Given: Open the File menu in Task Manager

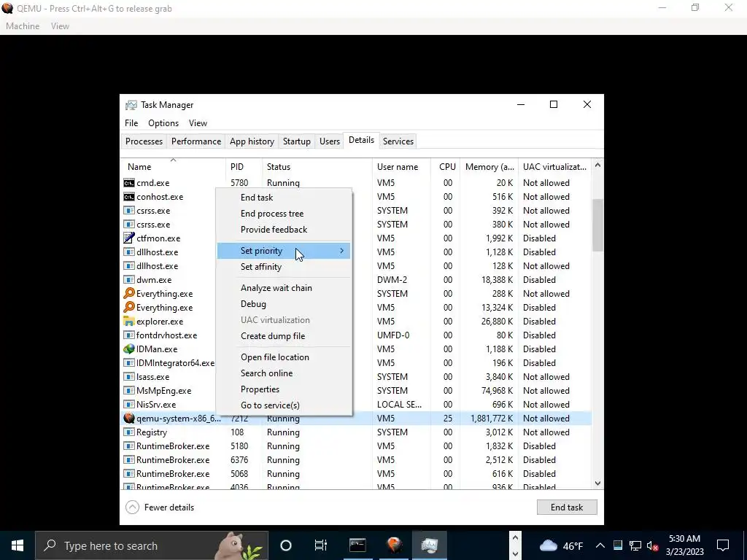Looking at the screenshot, I should coord(131,122).
